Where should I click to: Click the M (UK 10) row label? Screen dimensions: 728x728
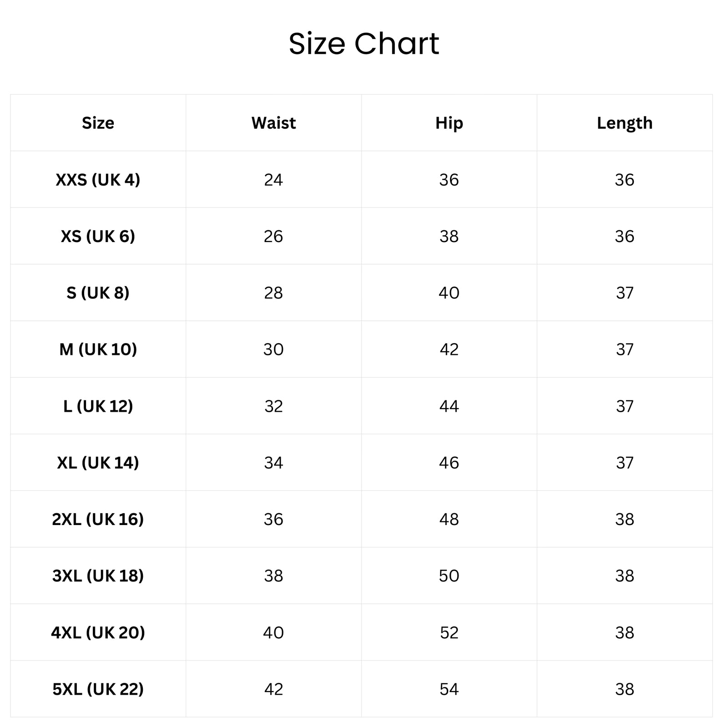98,349
